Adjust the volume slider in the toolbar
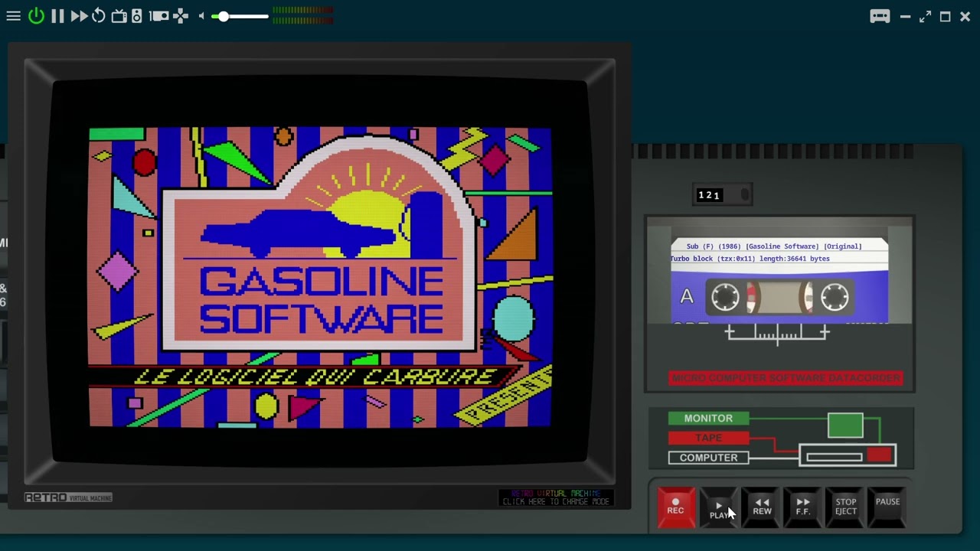 point(241,16)
